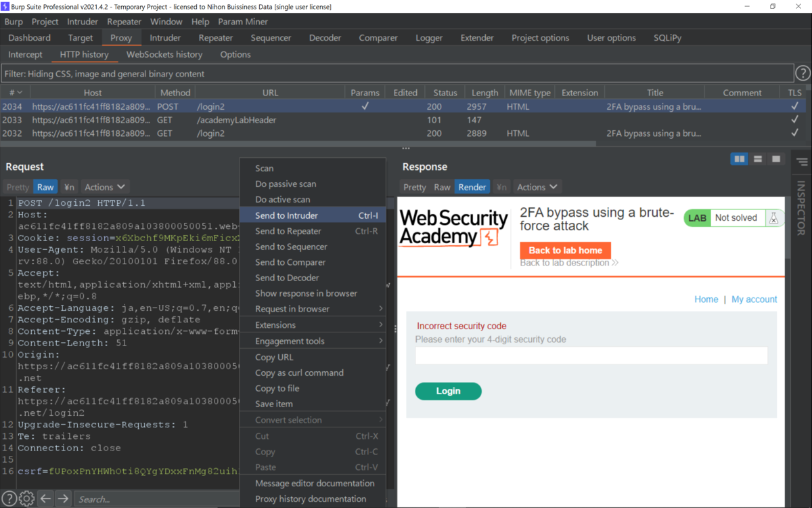Select combined tabbed layout view icon

point(776,158)
